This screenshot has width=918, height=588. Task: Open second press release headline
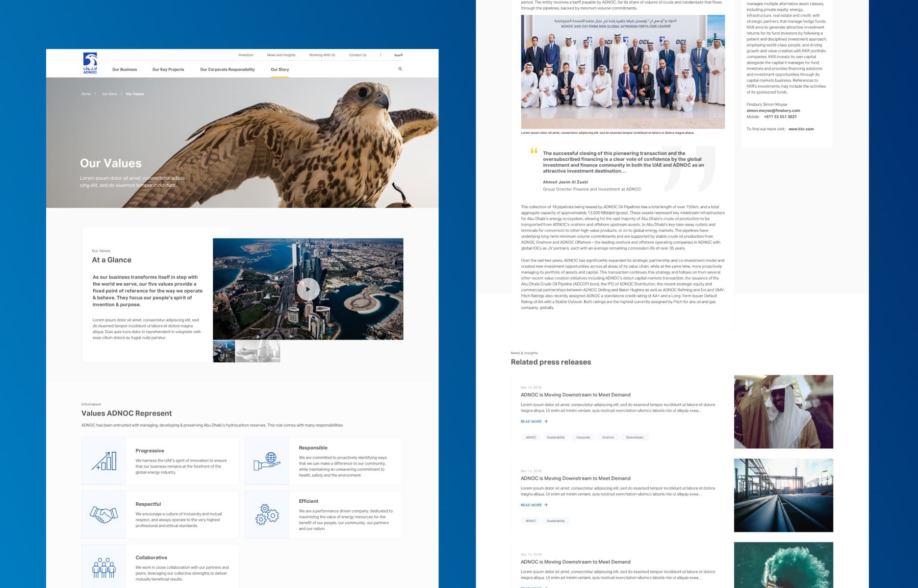coord(576,478)
